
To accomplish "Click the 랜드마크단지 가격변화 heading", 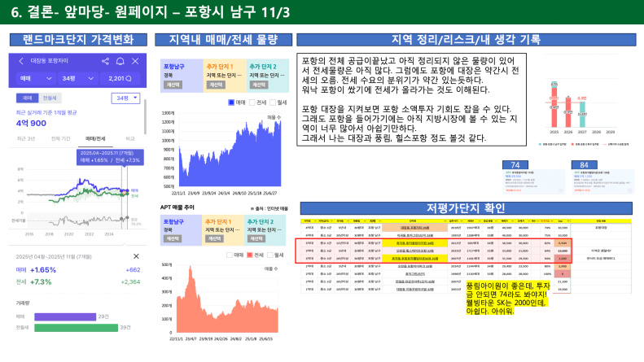I will click(x=78, y=39).
